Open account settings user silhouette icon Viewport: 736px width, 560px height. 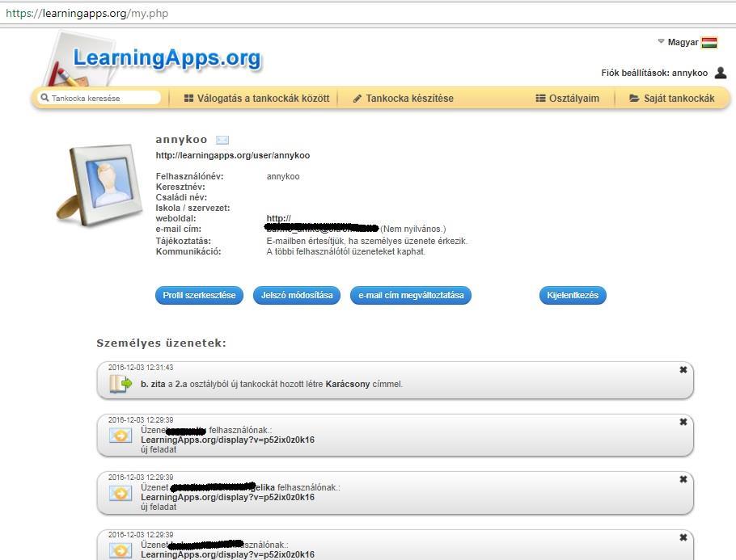click(x=721, y=73)
